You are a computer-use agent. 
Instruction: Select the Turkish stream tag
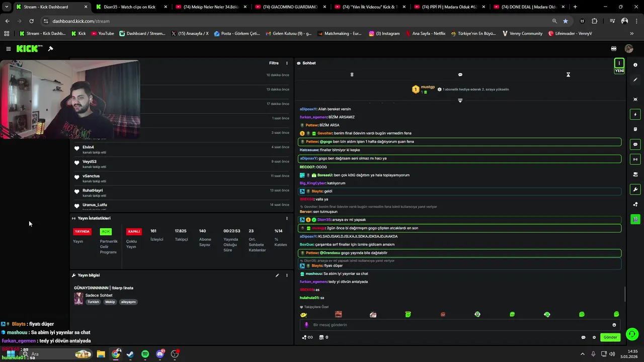93,302
